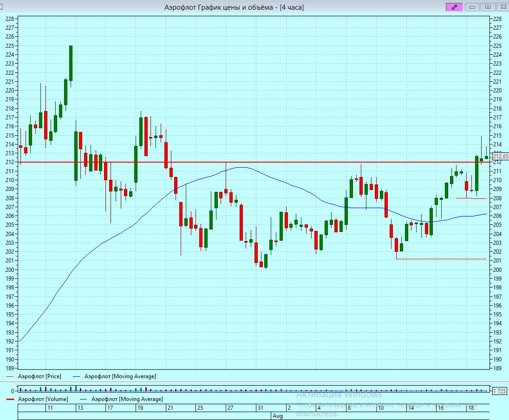Select the red support line near 201
Screen dimensions: 509x420
pyautogui.click(x=441, y=259)
